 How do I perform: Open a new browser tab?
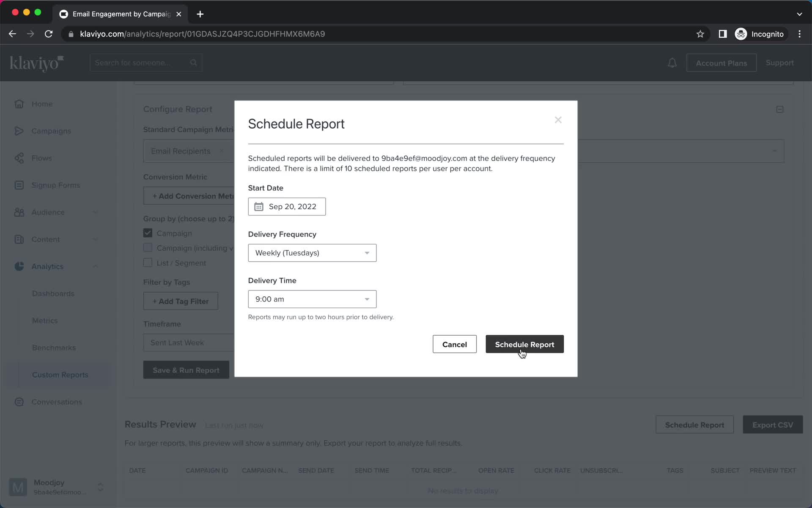coord(200,14)
